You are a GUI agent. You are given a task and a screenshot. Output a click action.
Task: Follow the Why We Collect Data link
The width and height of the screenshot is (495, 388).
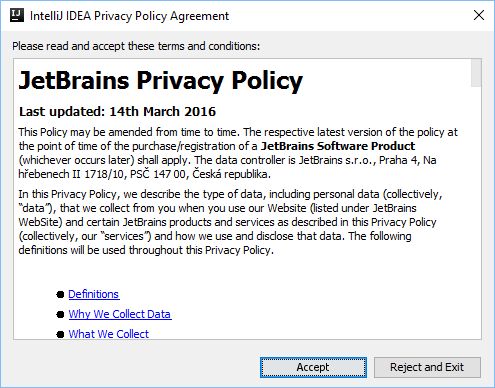coord(120,314)
